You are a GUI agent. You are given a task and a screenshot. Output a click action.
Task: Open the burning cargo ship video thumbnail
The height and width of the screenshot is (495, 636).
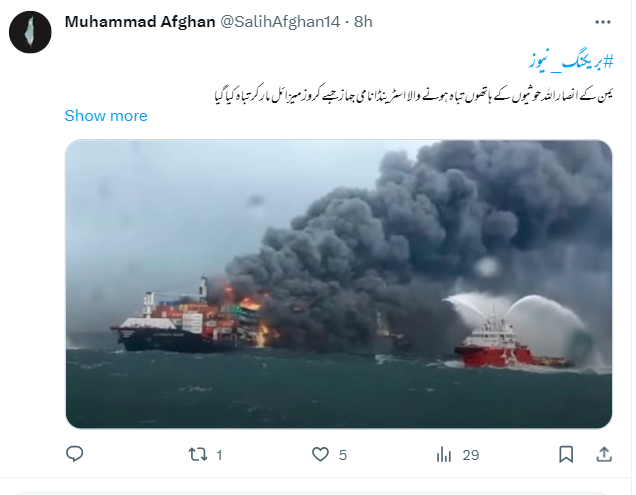339,284
